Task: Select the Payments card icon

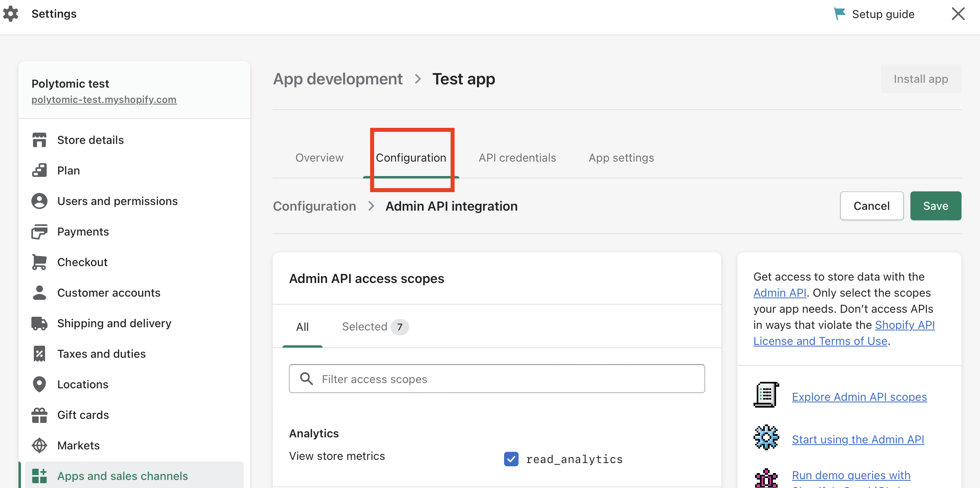Action: pyautogui.click(x=39, y=232)
